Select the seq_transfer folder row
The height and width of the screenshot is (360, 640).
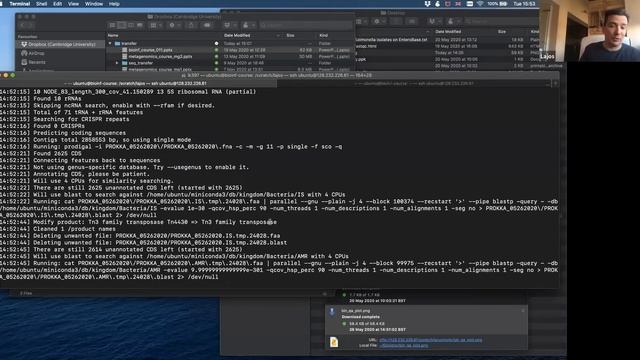point(229,63)
